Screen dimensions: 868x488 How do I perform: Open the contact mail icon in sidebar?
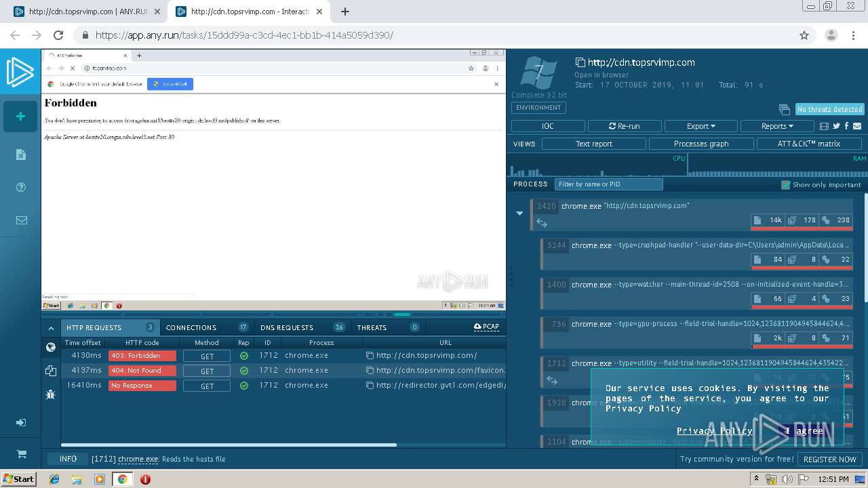[x=21, y=220]
